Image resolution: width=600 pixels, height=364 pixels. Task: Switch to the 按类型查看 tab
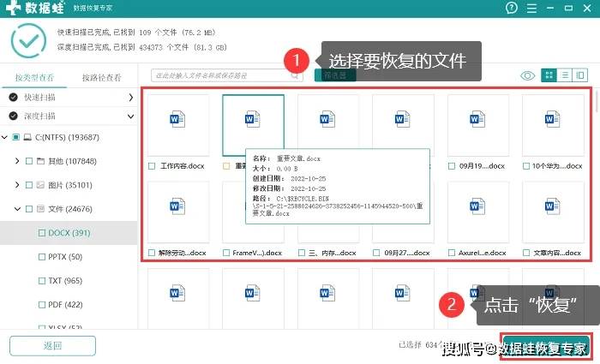click(x=34, y=78)
